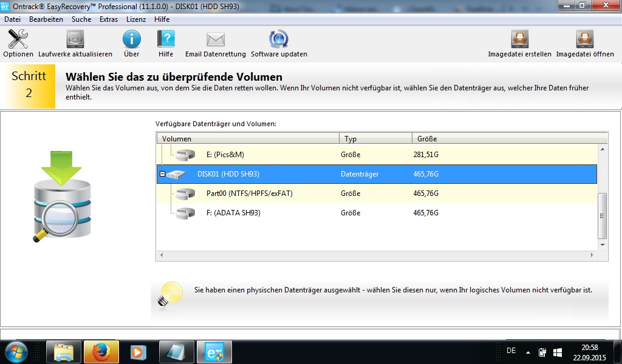
Task: Show hidden tray icons arrow
Action: coord(528,352)
